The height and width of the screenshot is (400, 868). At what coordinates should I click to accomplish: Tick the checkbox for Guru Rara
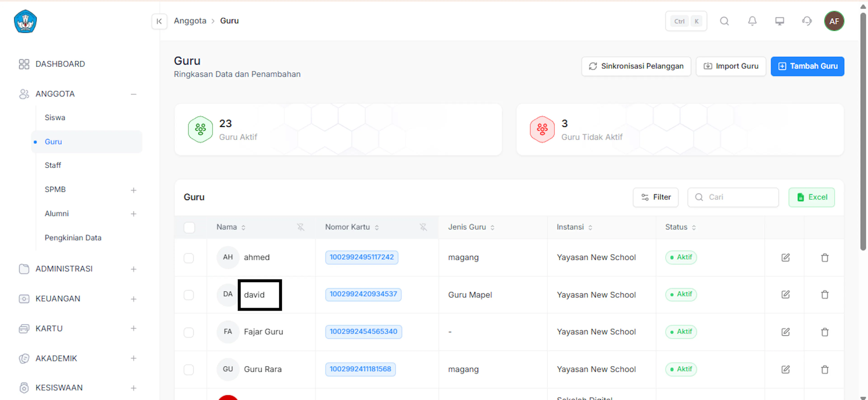[189, 370]
